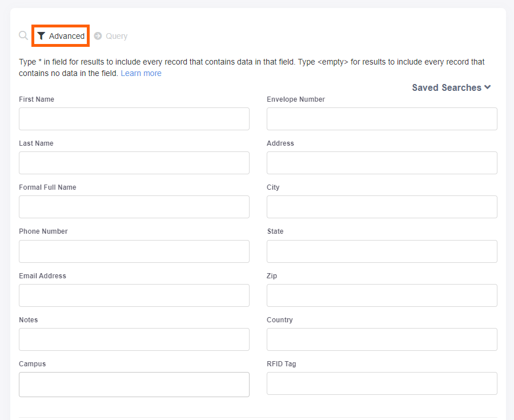Click into the Formal Full Name field
Screen dimensions: 514x420
click(x=134, y=207)
